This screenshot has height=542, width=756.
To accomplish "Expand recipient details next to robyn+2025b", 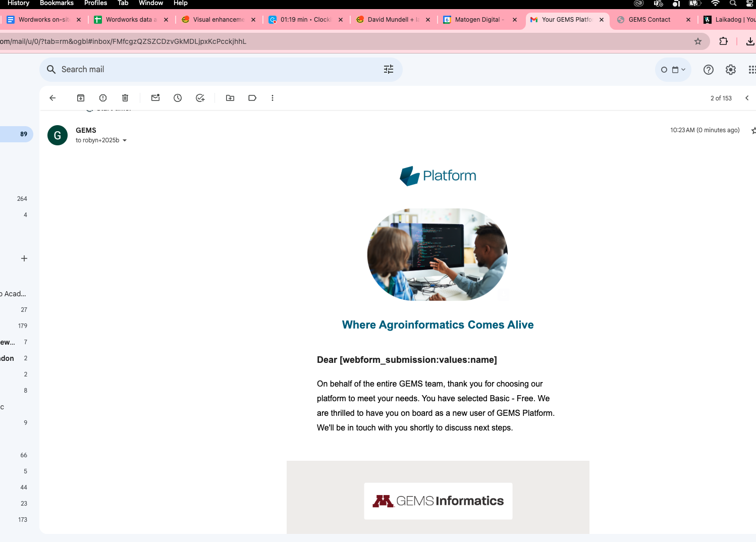I will tap(125, 141).
